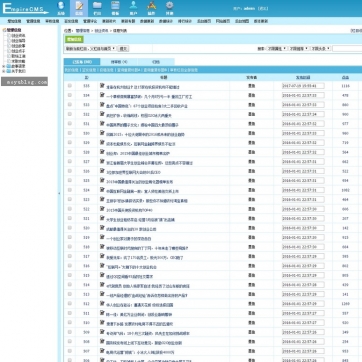This screenshot has width=362, height=362.
Task: Open the 信息 (Information) icon in top bar
Action: coord(79,8)
